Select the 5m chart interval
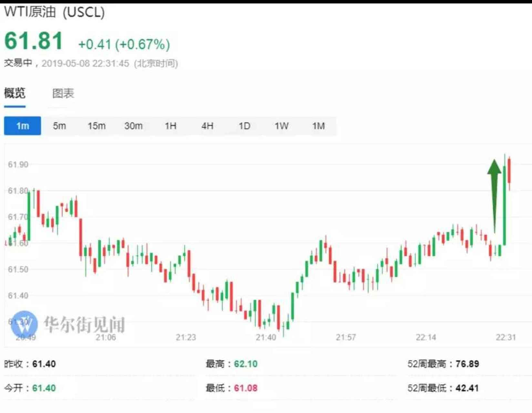532x413 pixels. click(x=59, y=126)
